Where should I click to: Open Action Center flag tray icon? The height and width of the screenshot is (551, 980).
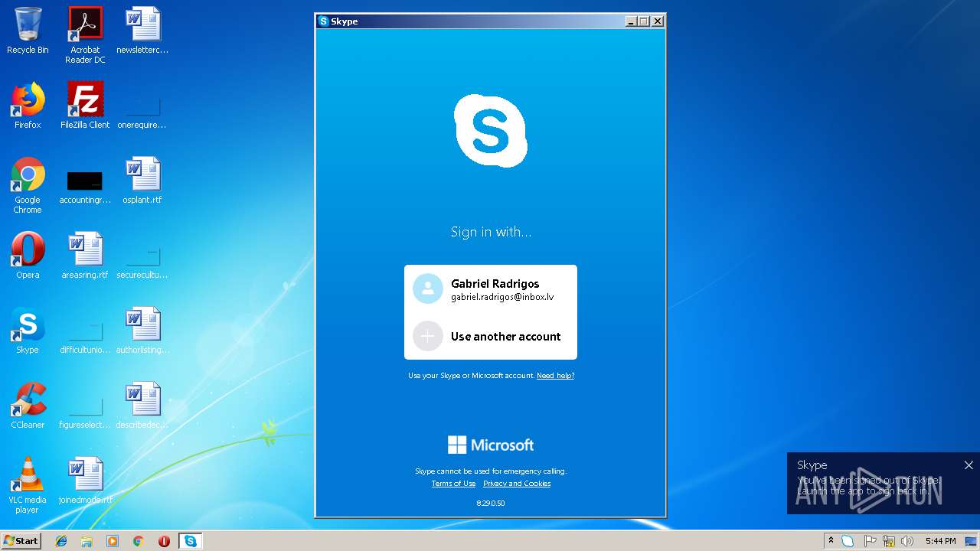pyautogui.click(x=870, y=541)
